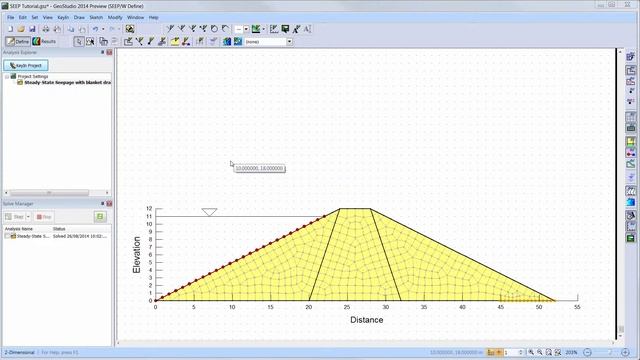The width and height of the screenshot is (640, 360).
Task: Open dropdown arrow next to green graph icon
Action: [x=263, y=29]
